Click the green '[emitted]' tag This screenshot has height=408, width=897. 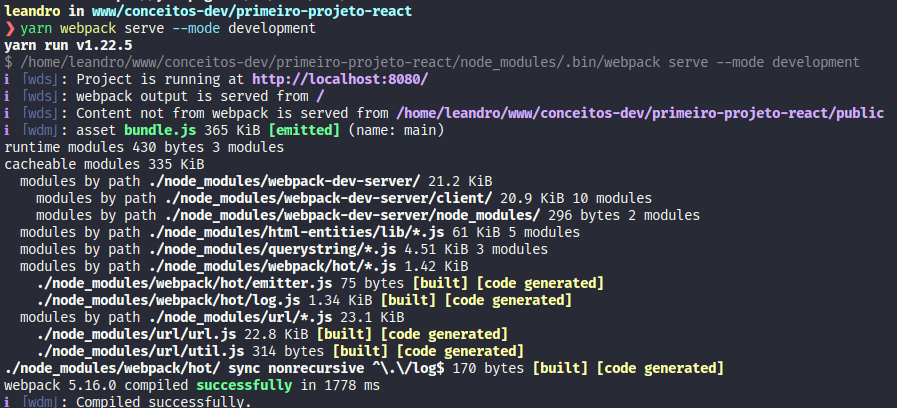(304, 130)
